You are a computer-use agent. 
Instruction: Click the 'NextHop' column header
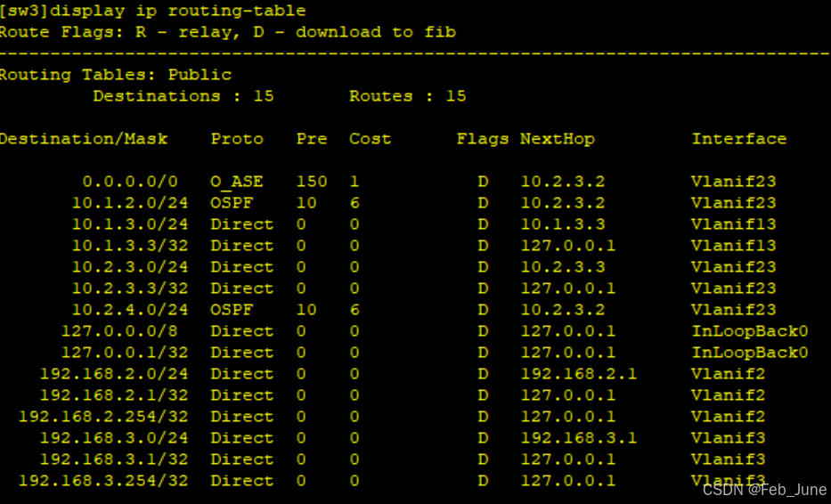tap(557, 139)
